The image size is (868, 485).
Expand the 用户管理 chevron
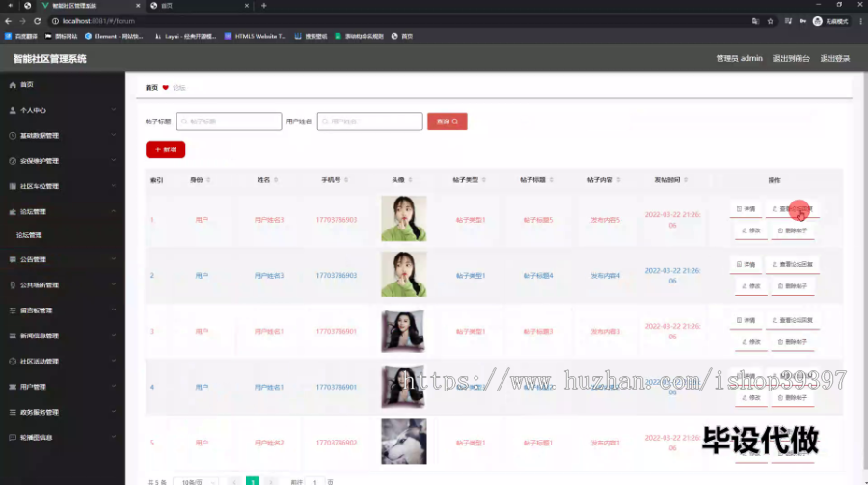[114, 387]
